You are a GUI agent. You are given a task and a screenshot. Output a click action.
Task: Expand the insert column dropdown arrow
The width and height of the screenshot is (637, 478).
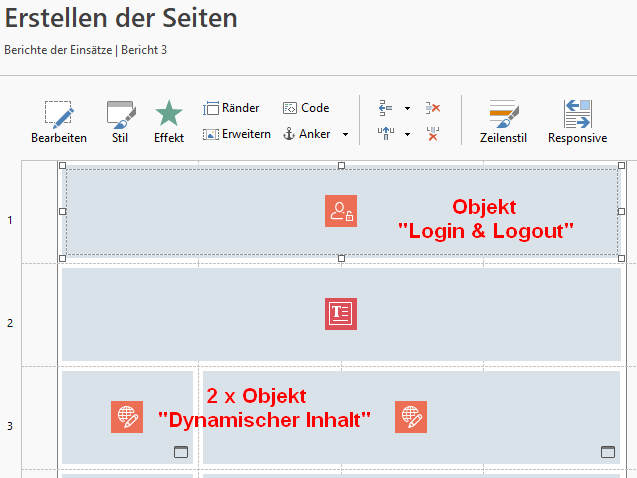pyautogui.click(x=407, y=134)
